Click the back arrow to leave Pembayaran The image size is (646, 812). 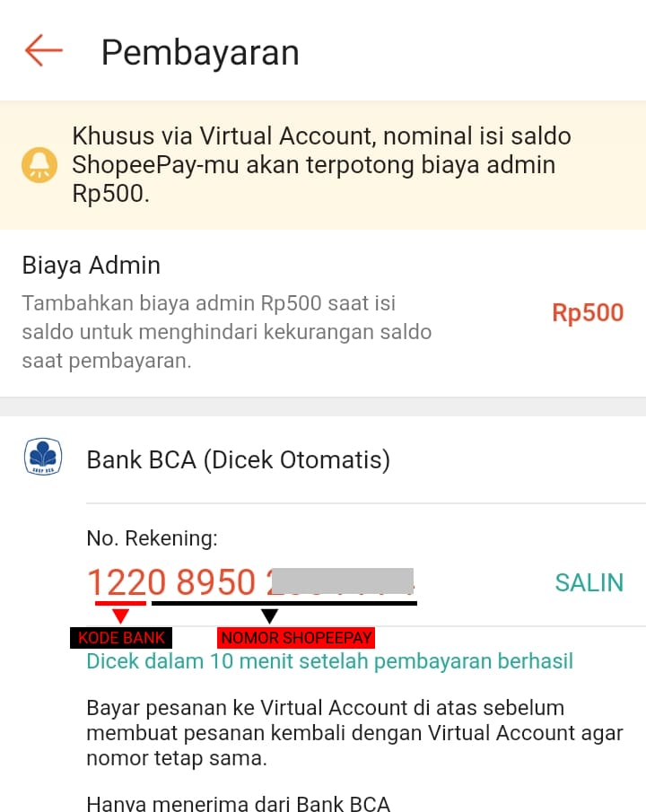(x=39, y=52)
